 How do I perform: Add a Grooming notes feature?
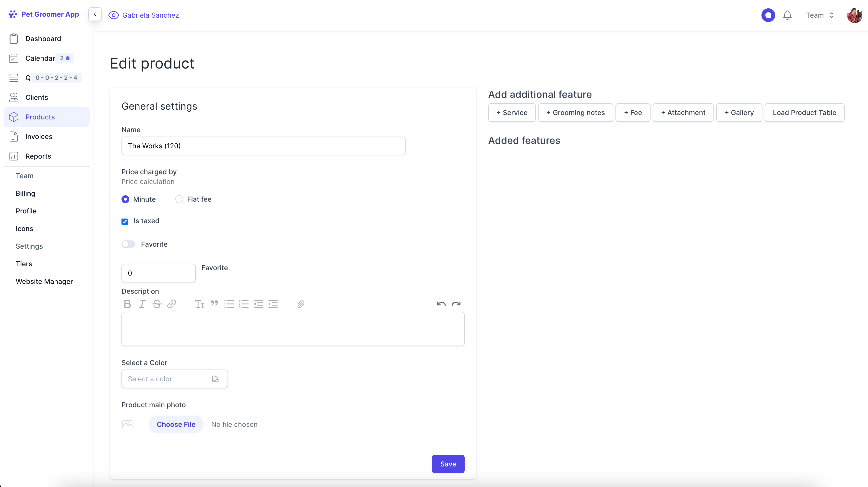pyautogui.click(x=575, y=113)
